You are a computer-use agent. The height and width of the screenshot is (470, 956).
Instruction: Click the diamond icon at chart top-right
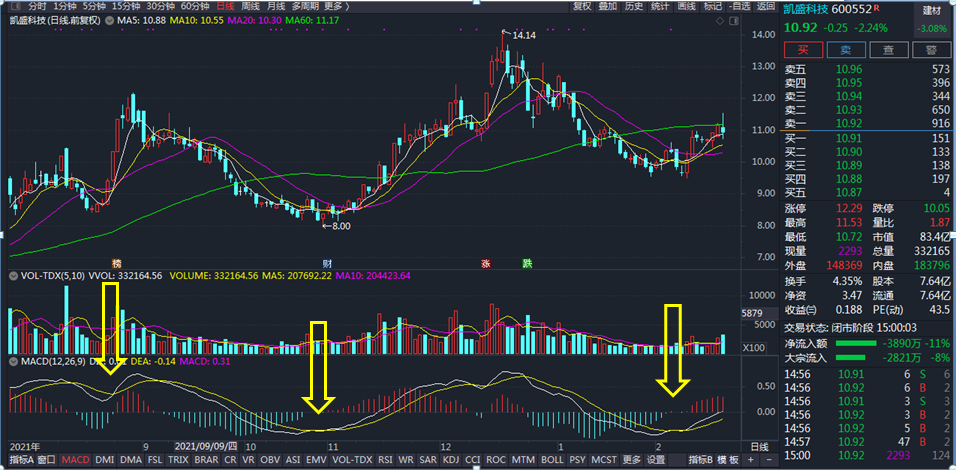click(x=719, y=21)
